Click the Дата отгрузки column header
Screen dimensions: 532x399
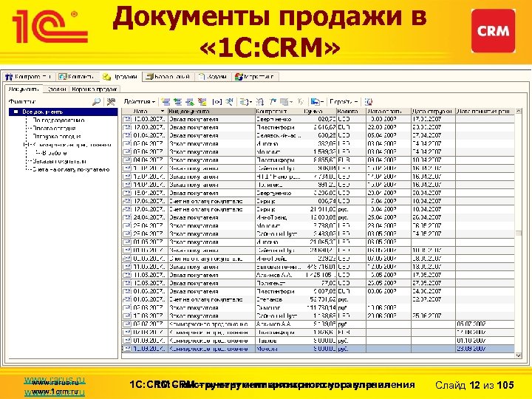(x=433, y=112)
